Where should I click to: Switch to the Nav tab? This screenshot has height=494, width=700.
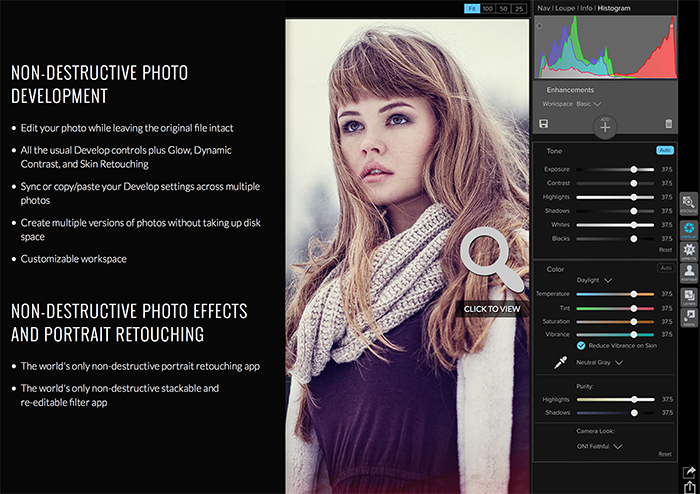544,7
